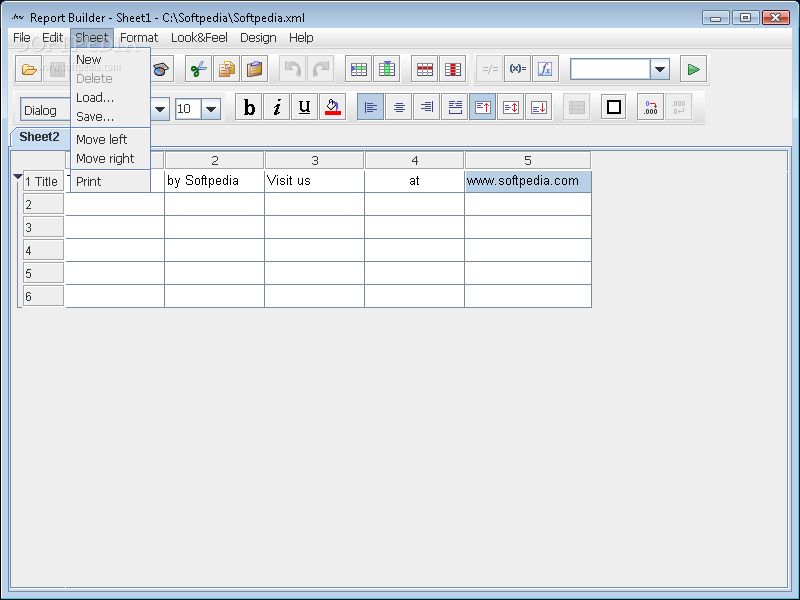
Task: Cut selection with the scissors icon
Action: 198,69
